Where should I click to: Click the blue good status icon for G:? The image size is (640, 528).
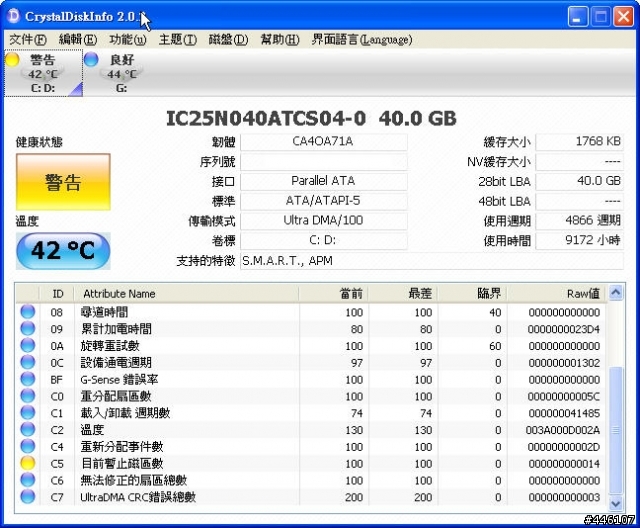pyautogui.click(x=91, y=59)
